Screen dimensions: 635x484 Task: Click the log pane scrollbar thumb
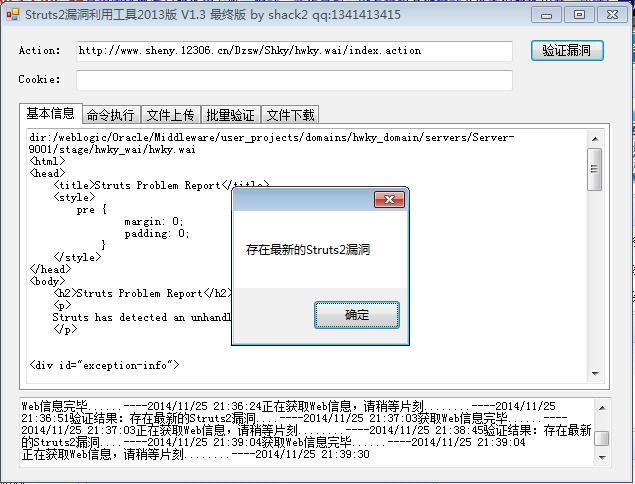click(602, 438)
